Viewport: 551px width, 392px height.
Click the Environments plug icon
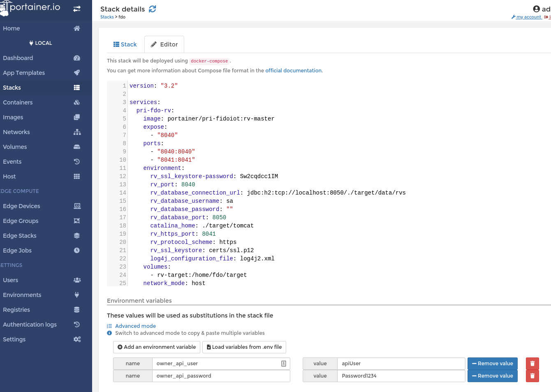77,295
